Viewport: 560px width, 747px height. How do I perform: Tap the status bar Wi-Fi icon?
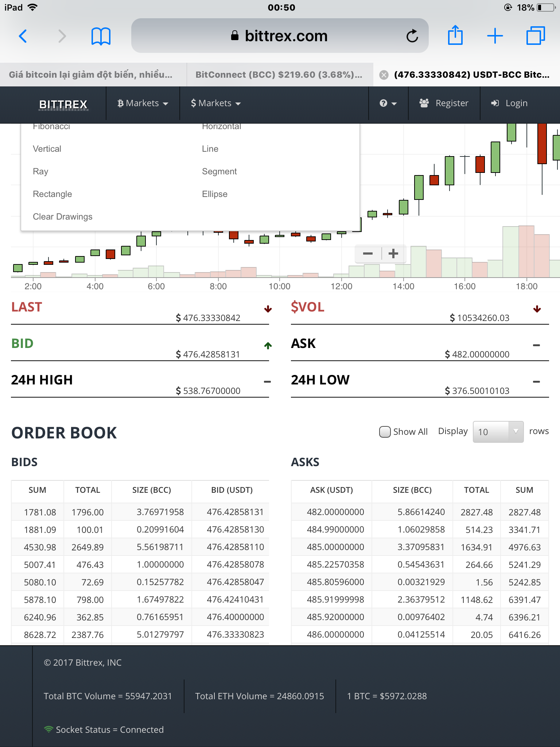click(32, 7)
